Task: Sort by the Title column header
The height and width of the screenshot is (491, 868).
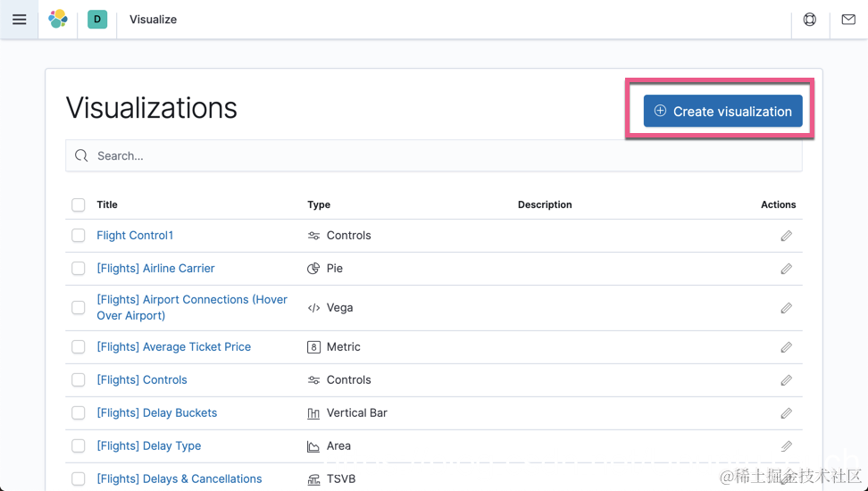Action: (107, 204)
